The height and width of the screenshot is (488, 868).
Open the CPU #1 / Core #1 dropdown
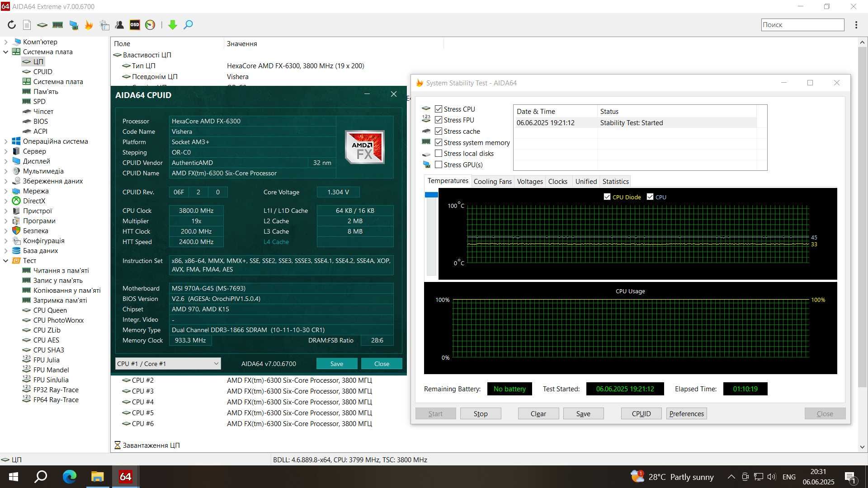coord(168,364)
